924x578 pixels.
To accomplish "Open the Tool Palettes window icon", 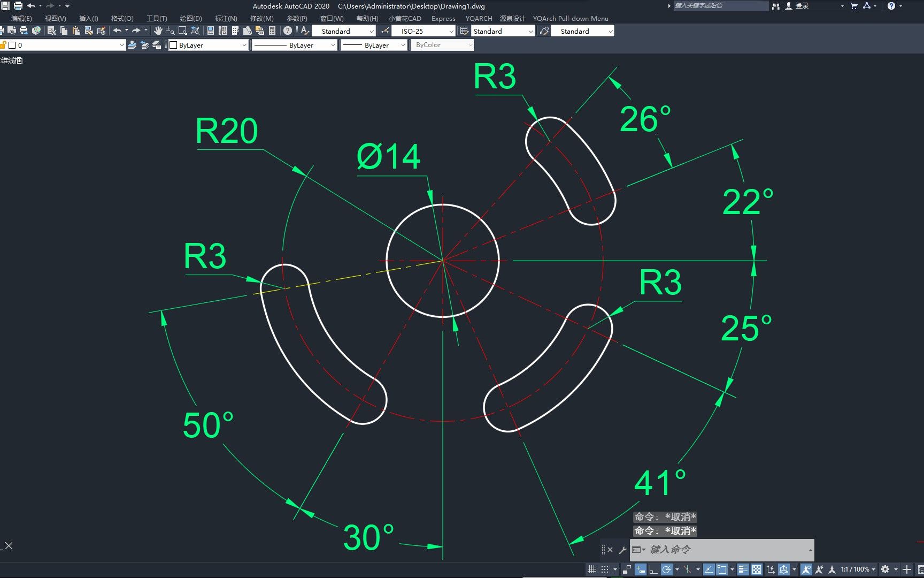I will [235, 31].
